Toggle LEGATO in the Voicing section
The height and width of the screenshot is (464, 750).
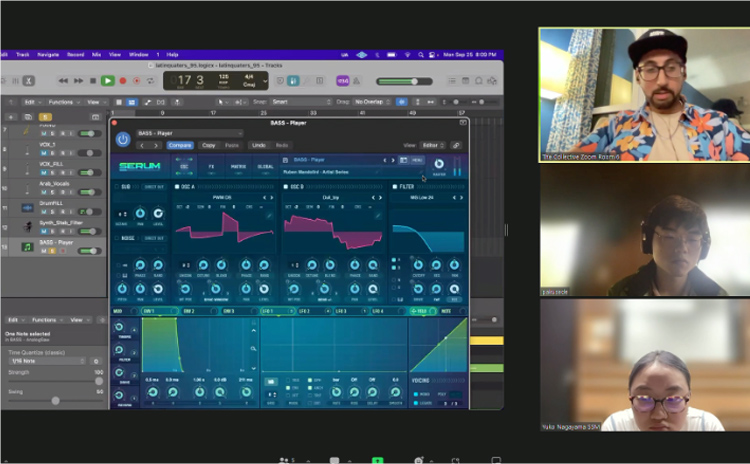[416, 403]
